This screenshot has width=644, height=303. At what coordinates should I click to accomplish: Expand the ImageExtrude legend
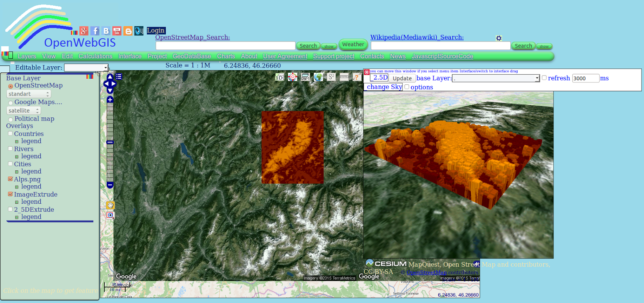click(17, 202)
